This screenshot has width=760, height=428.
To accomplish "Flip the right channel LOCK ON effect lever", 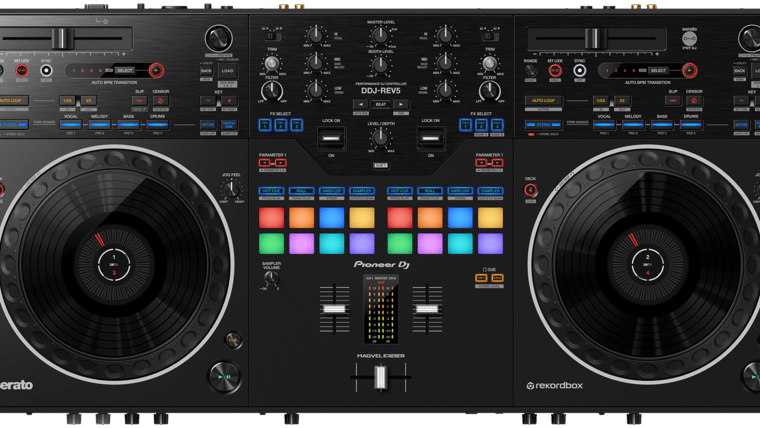I will point(430,139).
